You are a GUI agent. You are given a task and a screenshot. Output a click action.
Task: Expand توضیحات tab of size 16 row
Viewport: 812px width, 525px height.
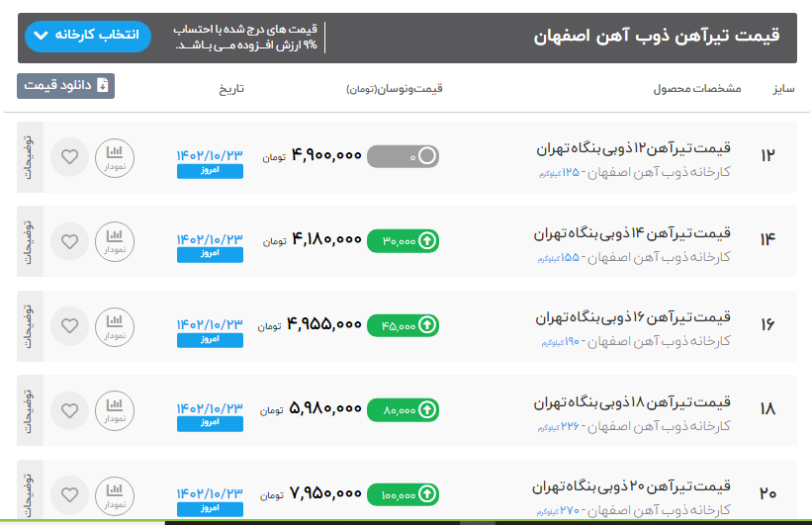[x=30, y=324]
